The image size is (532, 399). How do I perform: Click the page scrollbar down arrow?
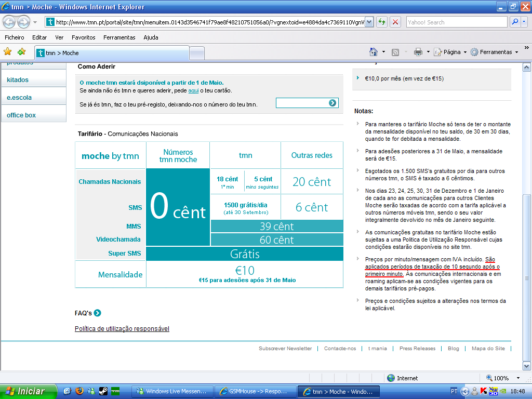click(x=527, y=366)
